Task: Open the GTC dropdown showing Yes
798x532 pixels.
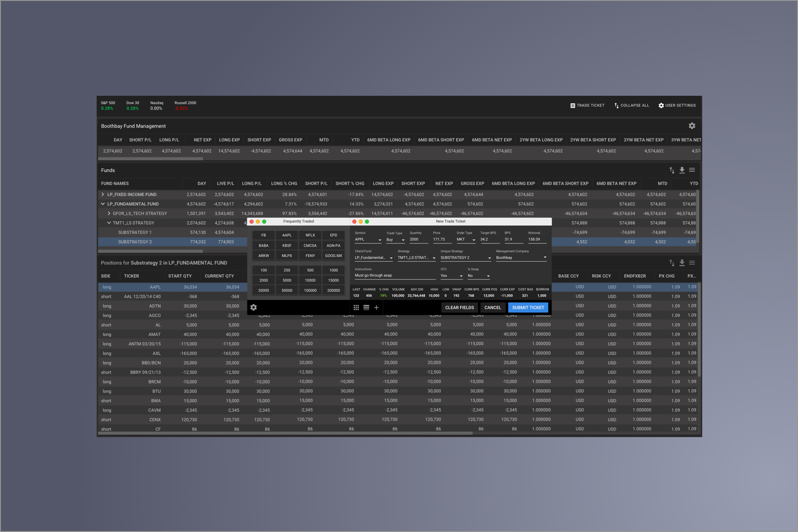Action: [x=452, y=276]
